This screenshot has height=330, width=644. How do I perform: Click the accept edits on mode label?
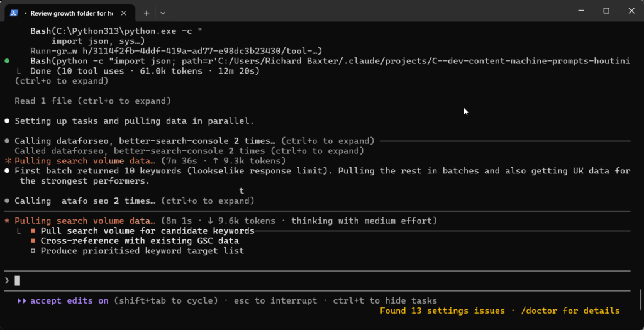(69, 300)
